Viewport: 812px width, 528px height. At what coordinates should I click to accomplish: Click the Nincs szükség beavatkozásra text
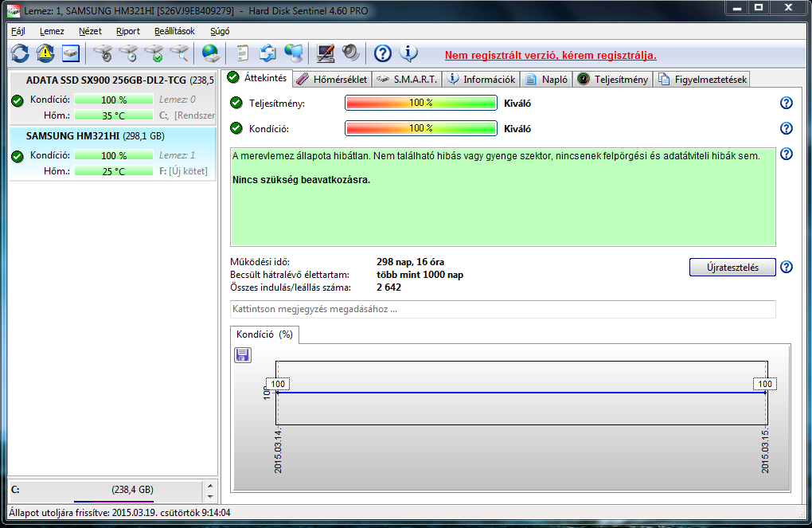tap(302, 180)
